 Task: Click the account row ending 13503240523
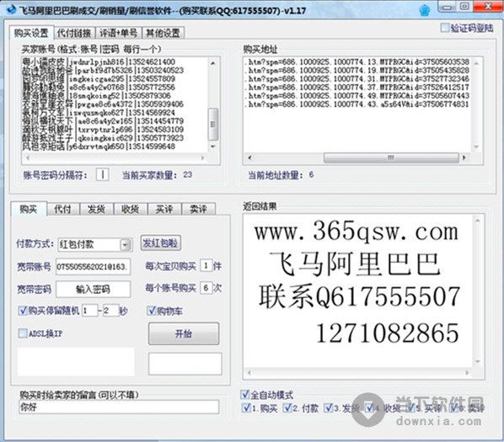(x=103, y=70)
